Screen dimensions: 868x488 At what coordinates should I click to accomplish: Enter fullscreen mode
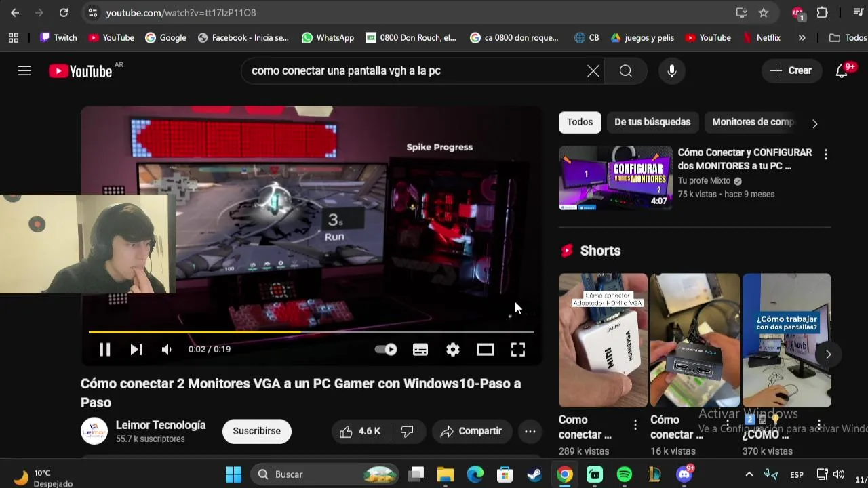coord(518,350)
